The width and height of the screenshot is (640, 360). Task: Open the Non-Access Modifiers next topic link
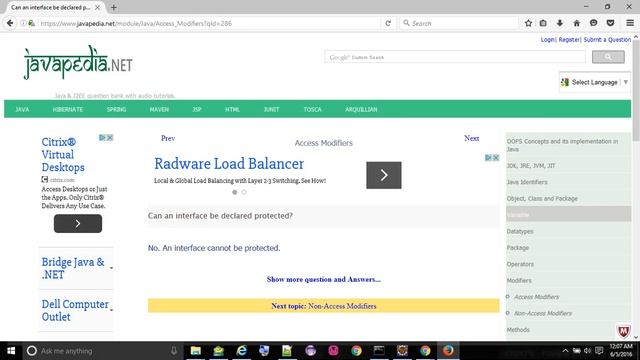pyautogui.click(x=342, y=306)
